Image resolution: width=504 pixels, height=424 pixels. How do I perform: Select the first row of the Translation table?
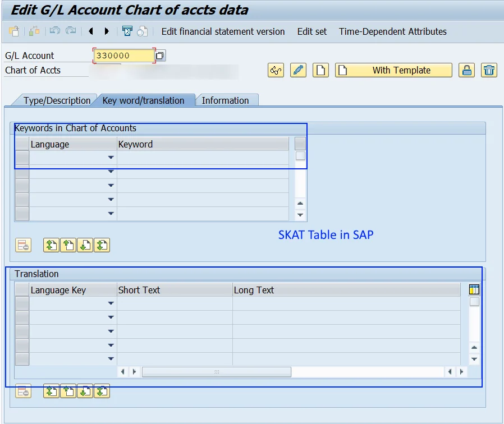[x=22, y=303]
